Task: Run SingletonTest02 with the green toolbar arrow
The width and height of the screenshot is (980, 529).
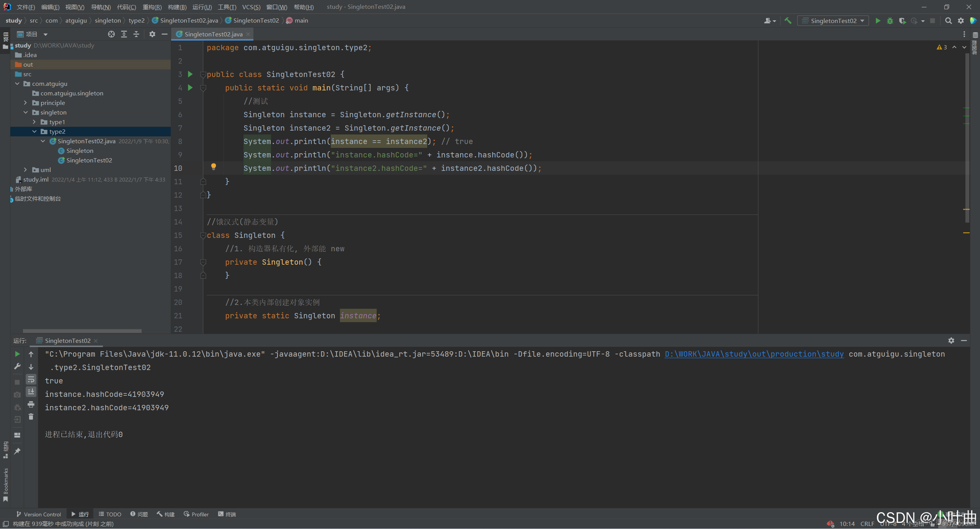Action: (878, 21)
